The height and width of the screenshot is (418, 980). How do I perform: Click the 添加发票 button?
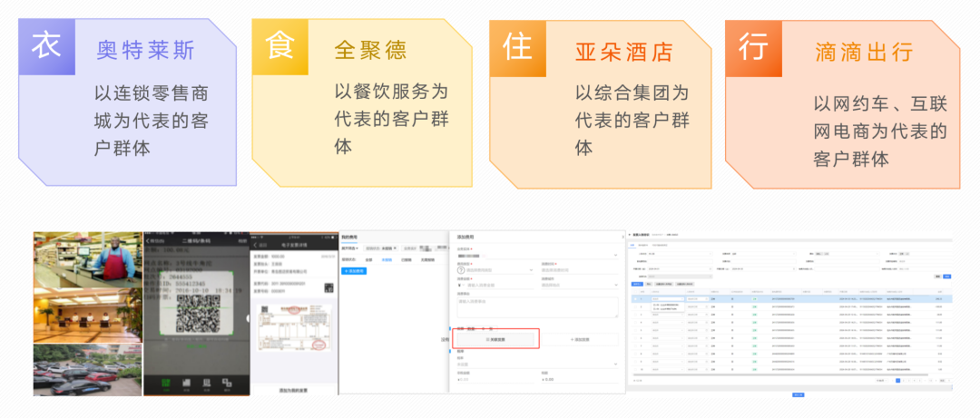[x=579, y=339]
